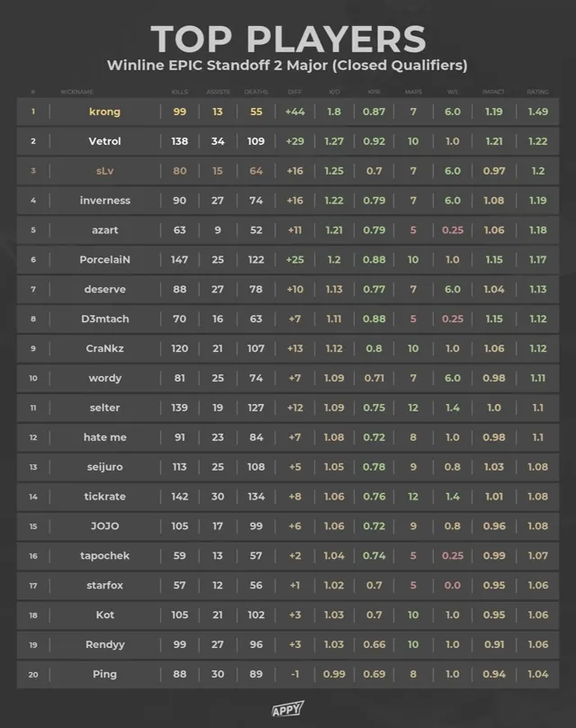The width and height of the screenshot is (576, 728).
Task: Click the IMPACT column header
Action: 493,92
